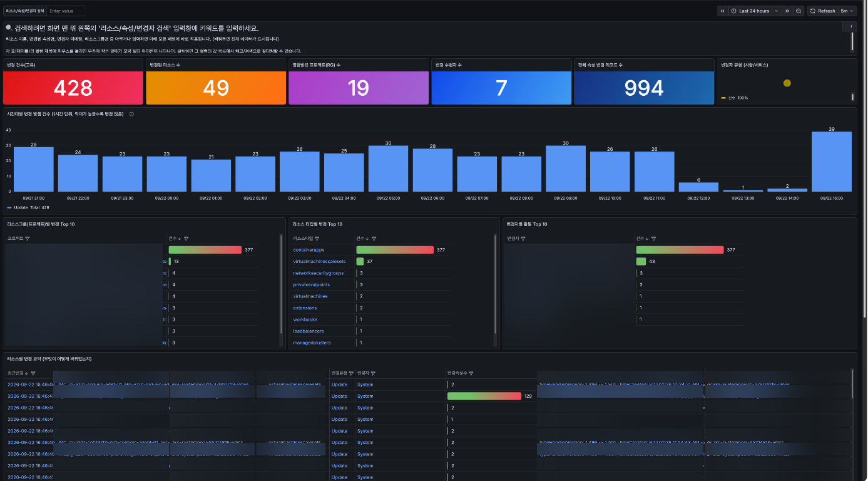Filter the 건수 column in changer activity table
This screenshot has width=868, height=481.
pyautogui.click(x=654, y=238)
